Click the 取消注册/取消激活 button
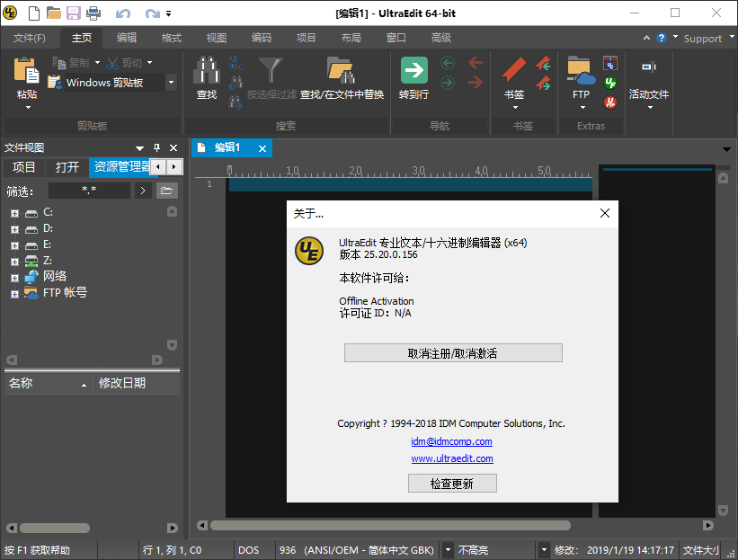738x560 pixels. pos(453,353)
